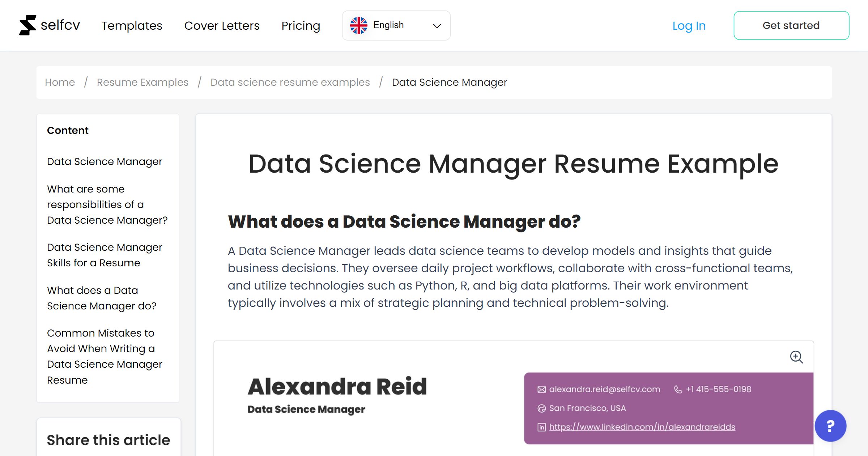Expand the English language dropdown
868x456 pixels.
click(396, 25)
